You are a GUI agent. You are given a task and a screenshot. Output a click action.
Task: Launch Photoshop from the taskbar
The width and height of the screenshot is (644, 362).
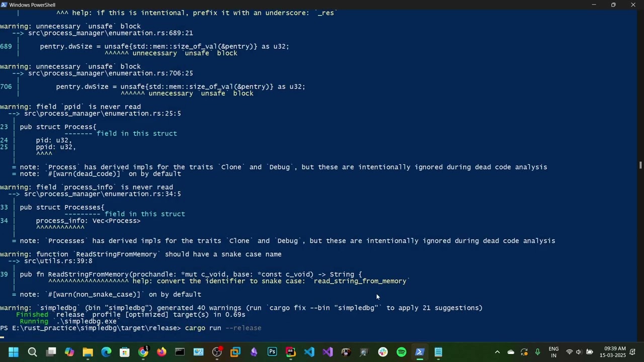click(x=272, y=352)
